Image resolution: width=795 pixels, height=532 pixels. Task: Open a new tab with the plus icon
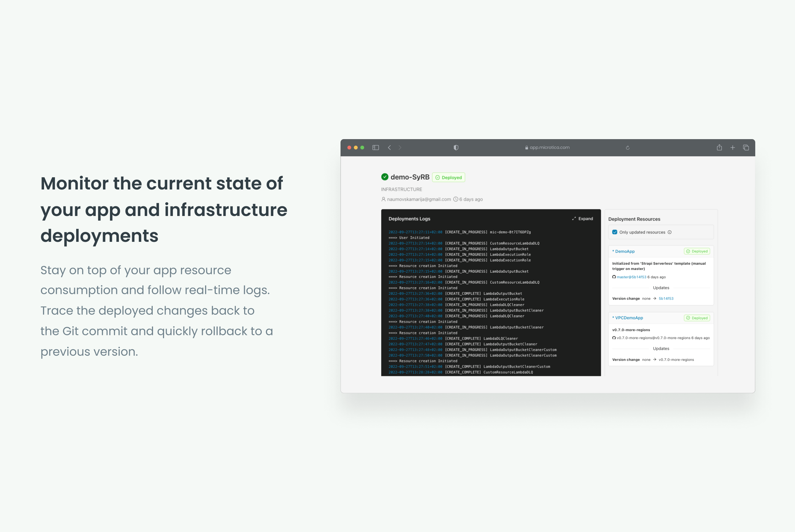733,148
